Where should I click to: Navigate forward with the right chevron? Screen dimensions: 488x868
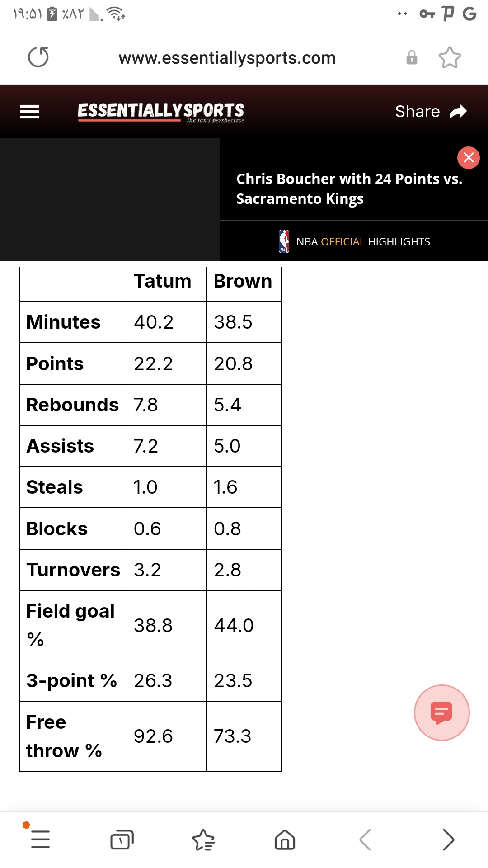[448, 840]
